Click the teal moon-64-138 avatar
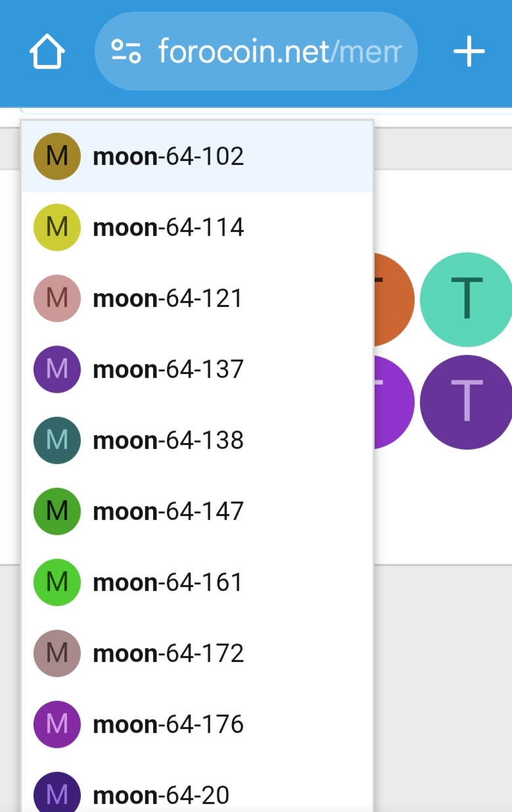 coord(57,441)
